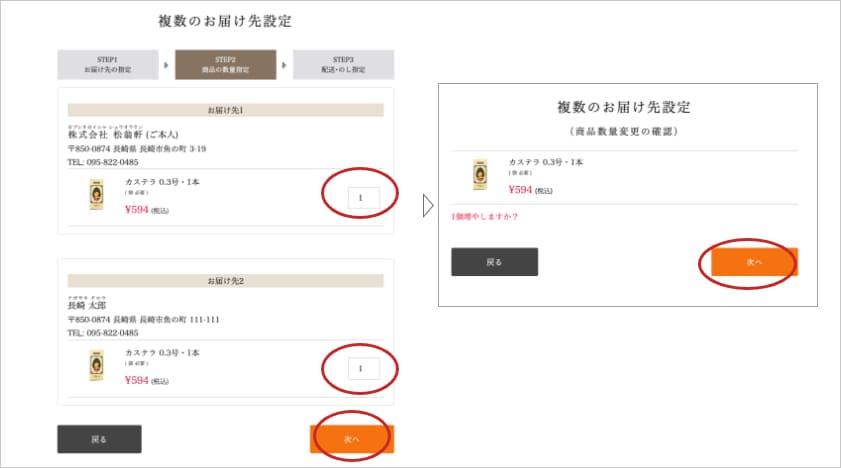This screenshot has width=841, height=468.
Task: Click the 戻る button below お届け先2
Action: point(99,439)
